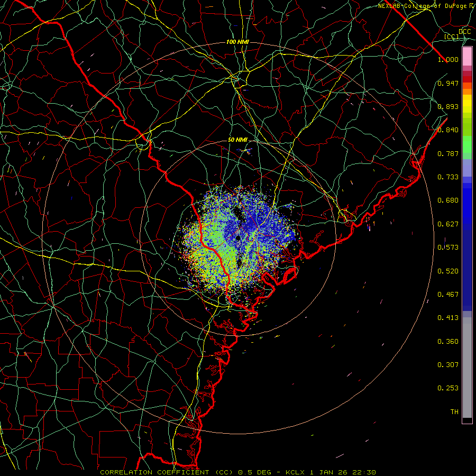Click the 0.413 color scale label
476x476 pixels.
(x=448, y=318)
